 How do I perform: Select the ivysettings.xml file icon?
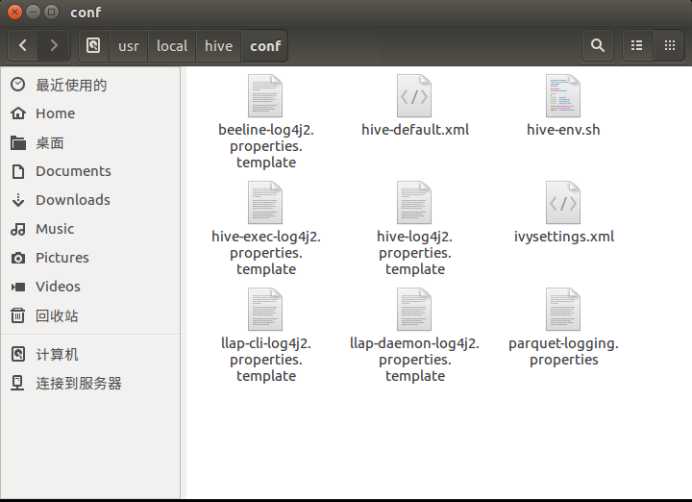coord(563,203)
